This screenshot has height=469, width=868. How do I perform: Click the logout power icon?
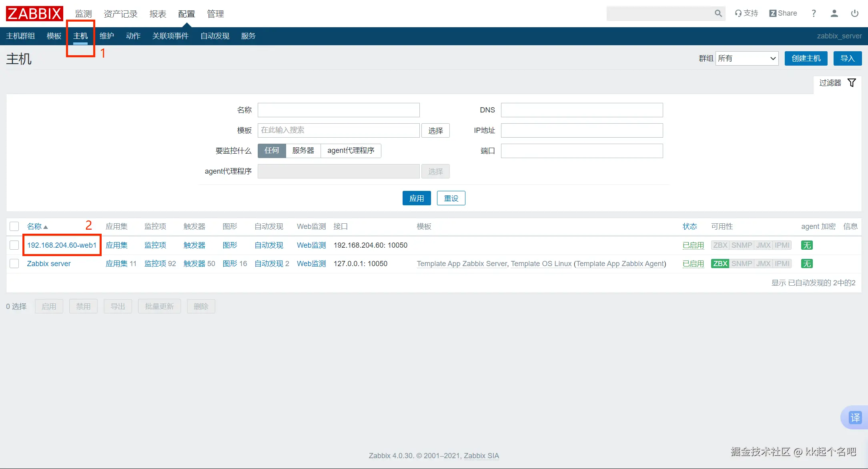pyautogui.click(x=855, y=14)
